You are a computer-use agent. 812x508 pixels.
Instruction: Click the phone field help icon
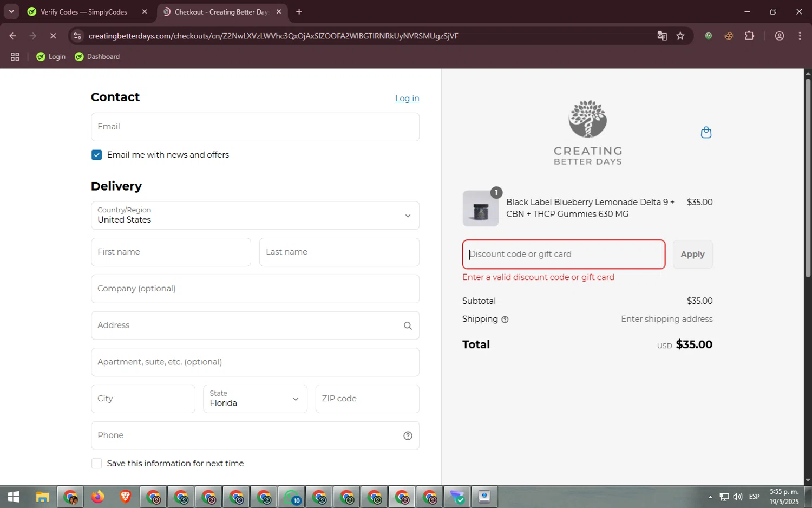point(408,435)
